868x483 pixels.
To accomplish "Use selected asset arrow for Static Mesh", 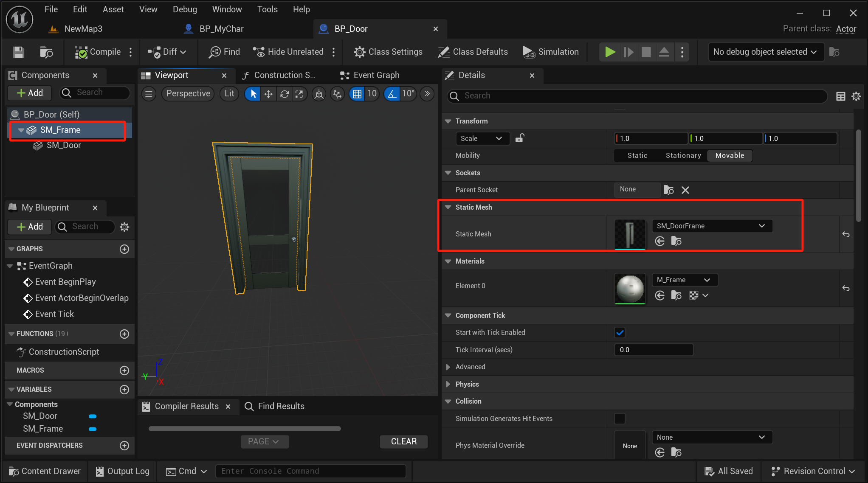I will point(660,241).
